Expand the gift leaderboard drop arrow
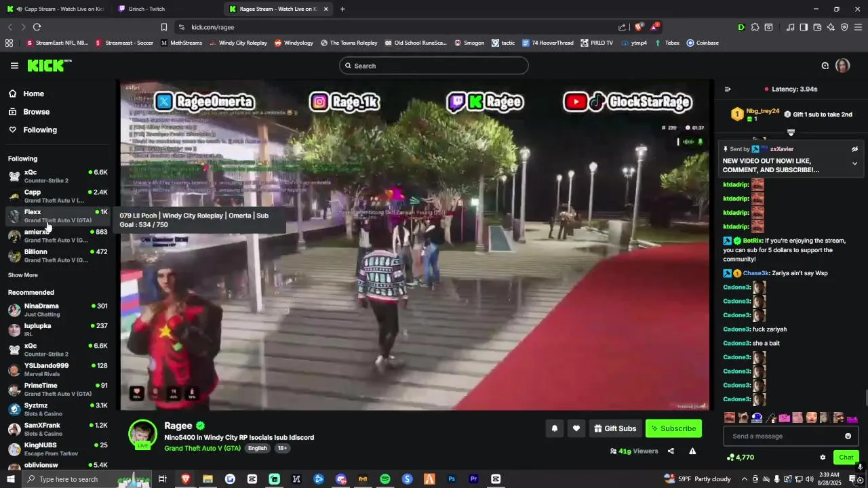This screenshot has height=488, width=868. tap(791, 133)
